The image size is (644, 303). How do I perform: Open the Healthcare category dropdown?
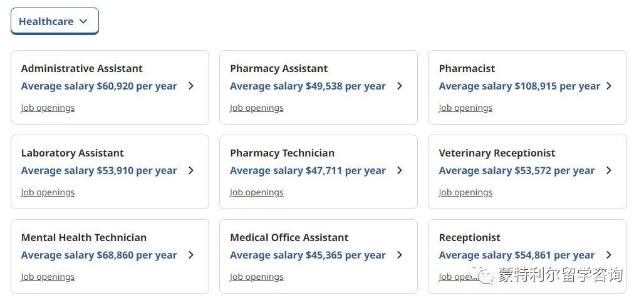tap(55, 21)
